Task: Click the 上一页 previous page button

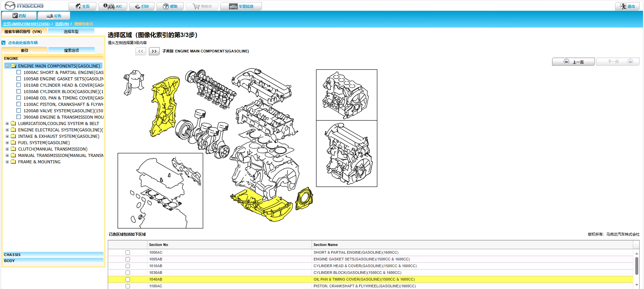Action: coord(573,62)
